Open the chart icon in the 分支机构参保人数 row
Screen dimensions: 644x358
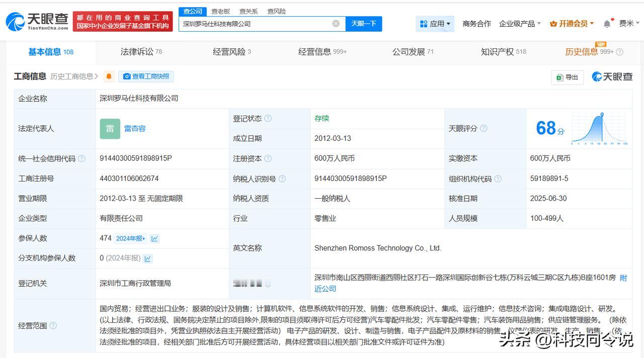point(148,258)
